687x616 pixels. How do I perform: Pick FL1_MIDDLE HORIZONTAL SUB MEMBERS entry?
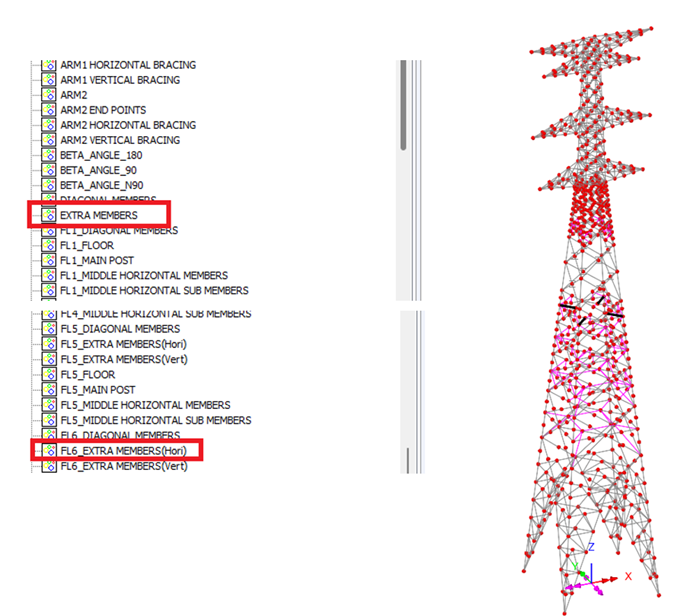154,290
